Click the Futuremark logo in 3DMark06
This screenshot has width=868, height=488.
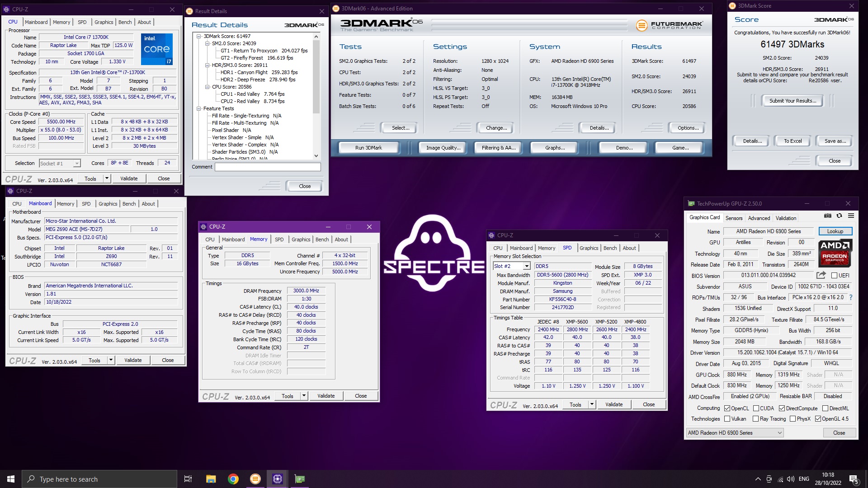pyautogui.click(x=669, y=25)
